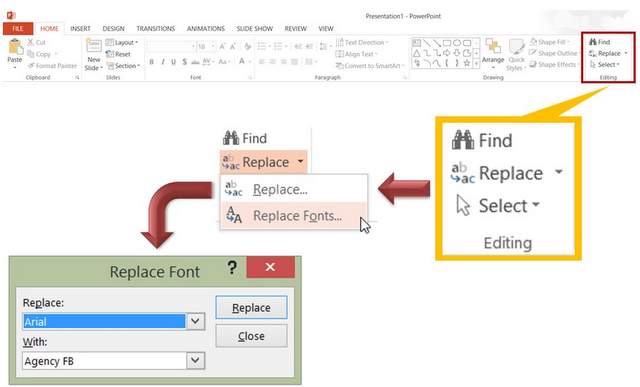Click the binoculars Find icon in ribbon
This screenshot has width=640, height=387.
coord(593,42)
